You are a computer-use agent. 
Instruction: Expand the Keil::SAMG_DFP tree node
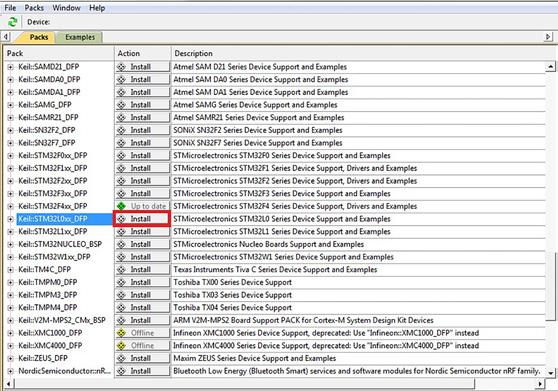pos(10,105)
